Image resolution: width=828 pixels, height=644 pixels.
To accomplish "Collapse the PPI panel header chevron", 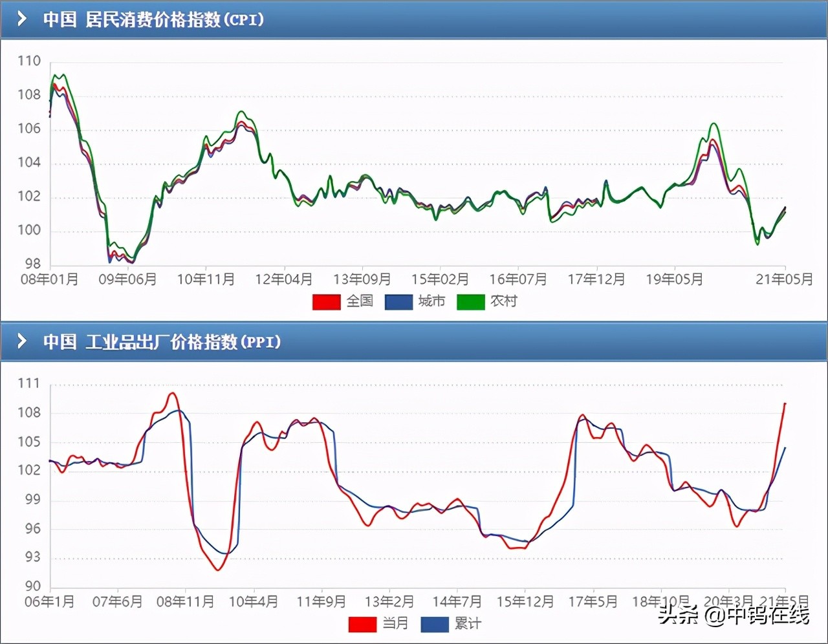I will pyautogui.click(x=22, y=341).
